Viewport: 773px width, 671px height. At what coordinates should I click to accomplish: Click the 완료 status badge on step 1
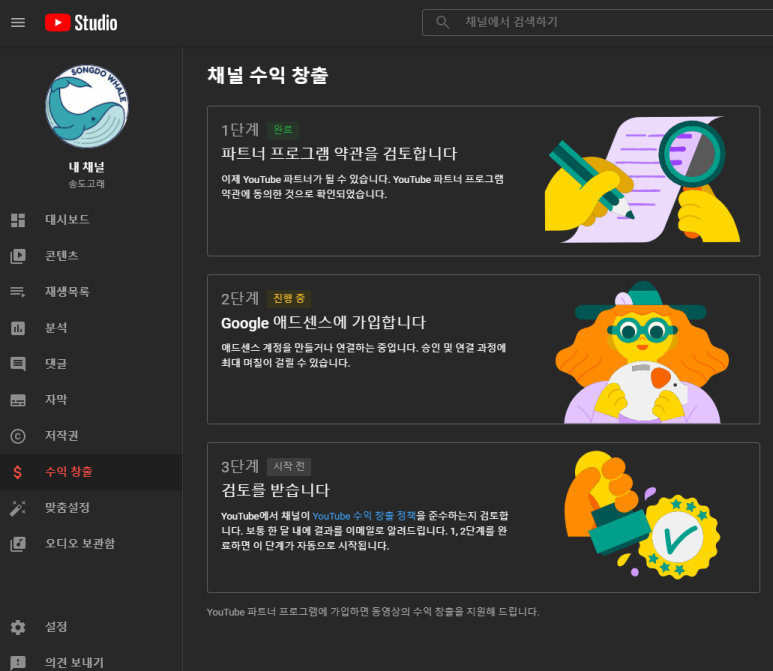click(283, 130)
